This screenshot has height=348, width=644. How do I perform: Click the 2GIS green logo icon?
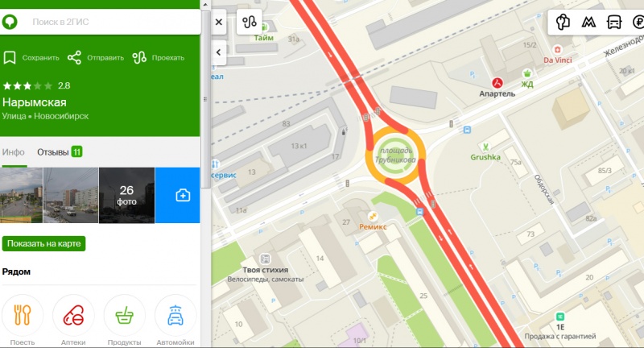[x=10, y=22]
